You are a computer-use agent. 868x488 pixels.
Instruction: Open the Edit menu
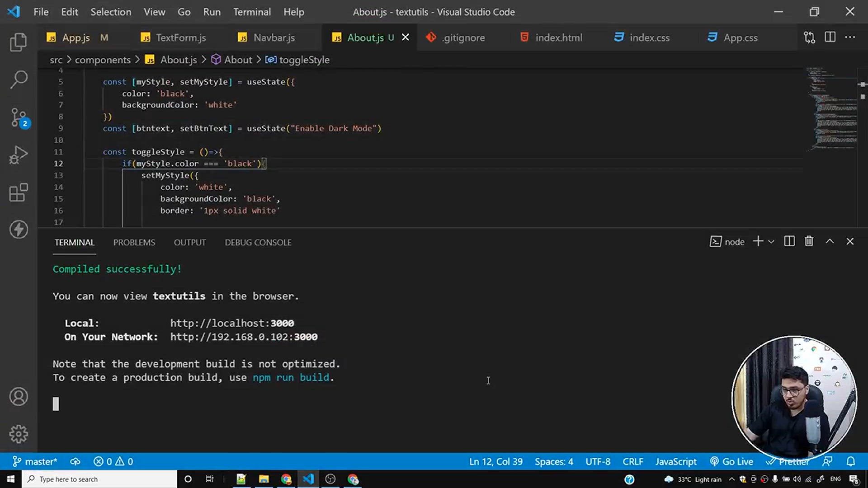click(70, 12)
